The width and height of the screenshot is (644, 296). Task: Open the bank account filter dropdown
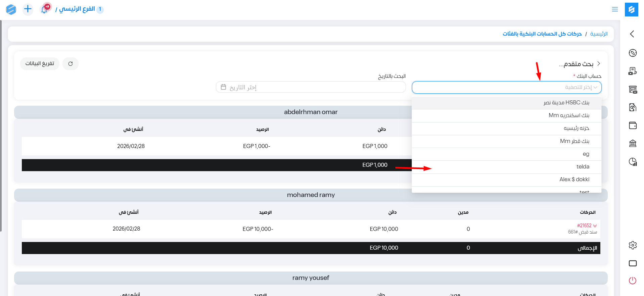click(506, 88)
